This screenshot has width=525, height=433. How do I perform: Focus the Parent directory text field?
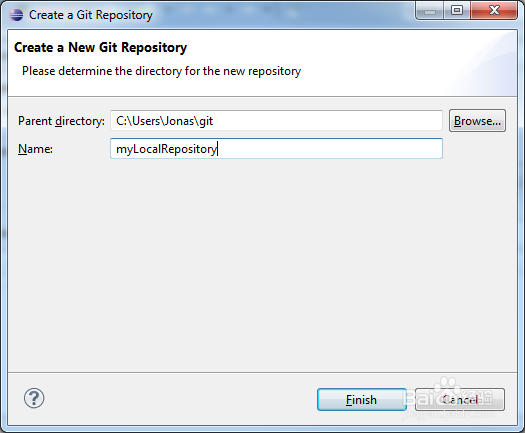tap(276, 121)
